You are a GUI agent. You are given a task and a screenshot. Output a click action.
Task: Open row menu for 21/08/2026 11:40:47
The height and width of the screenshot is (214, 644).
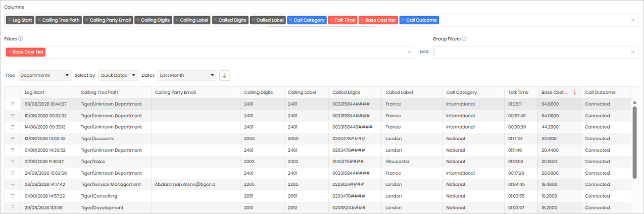(x=13, y=162)
